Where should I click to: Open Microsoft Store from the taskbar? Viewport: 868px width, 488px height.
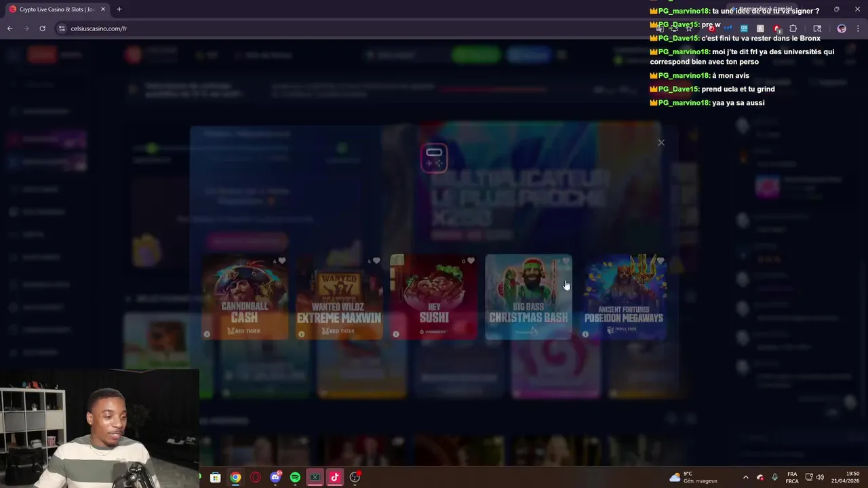tap(215, 477)
